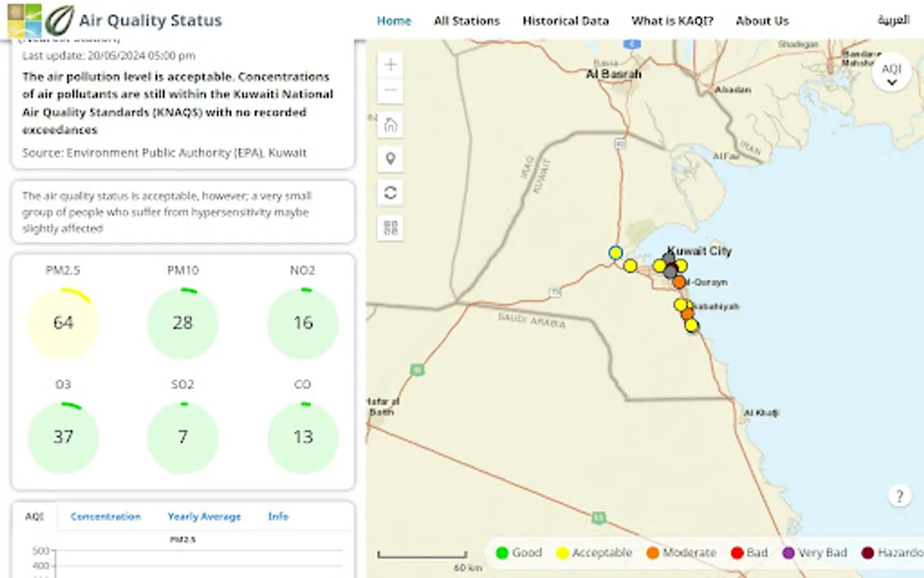The width and height of the screenshot is (924, 578).
Task: Reset map to home extent
Action: coord(390,125)
